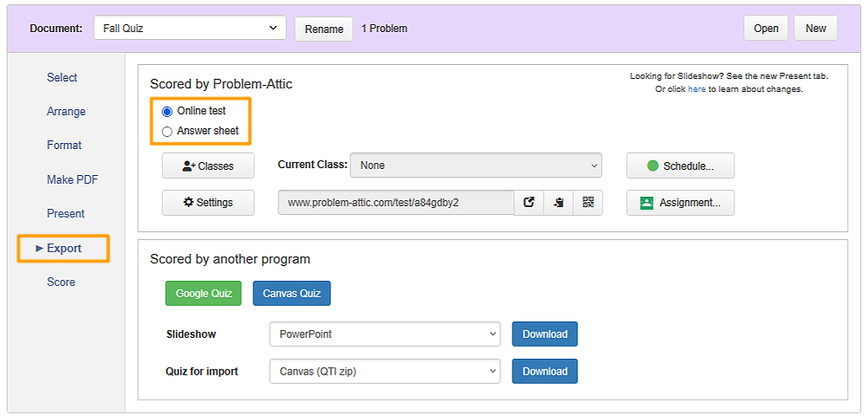Open the Current Class dropdown
The height and width of the screenshot is (416, 868).
tap(475, 166)
